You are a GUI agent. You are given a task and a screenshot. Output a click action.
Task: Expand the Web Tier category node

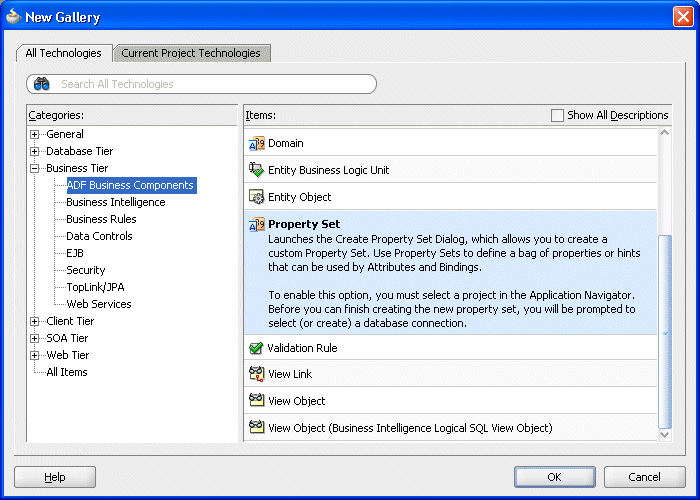click(35, 355)
